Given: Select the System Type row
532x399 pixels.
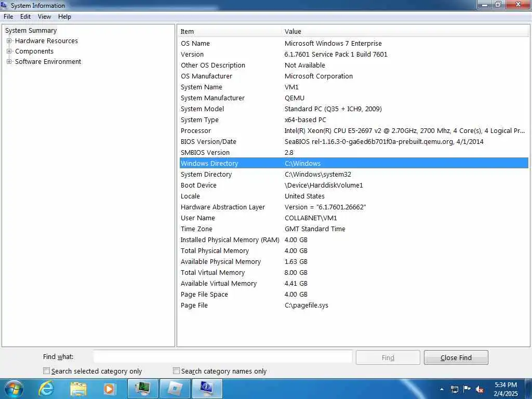Looking at the screenshot, I should [x=354, y=120].
